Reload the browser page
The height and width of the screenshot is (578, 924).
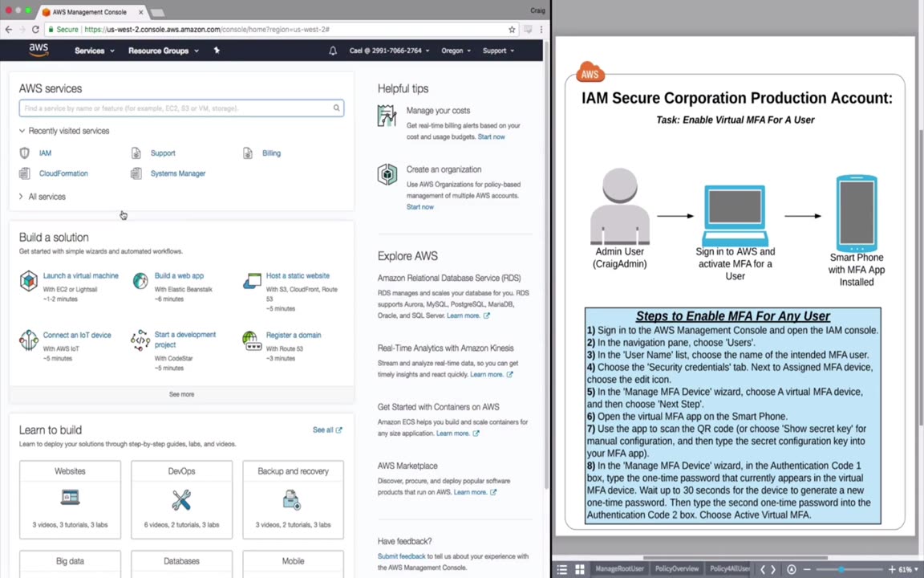coord(35,30)
